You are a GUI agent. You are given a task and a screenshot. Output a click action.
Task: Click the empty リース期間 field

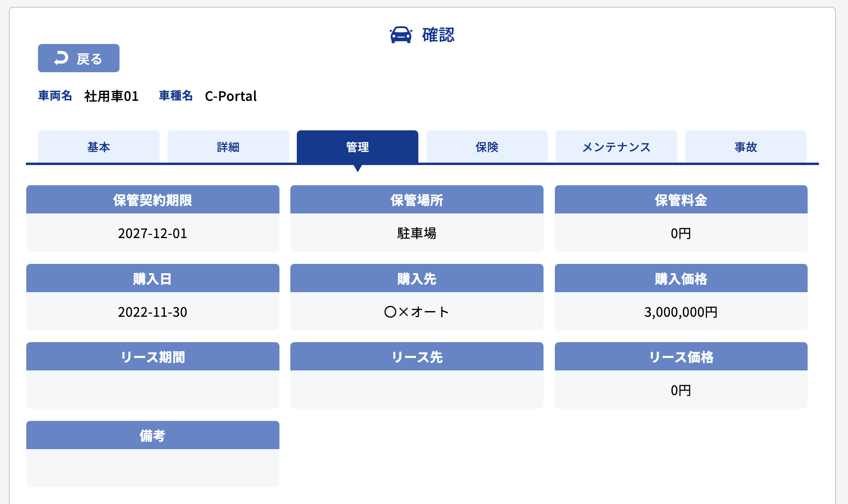coord(153,389)
